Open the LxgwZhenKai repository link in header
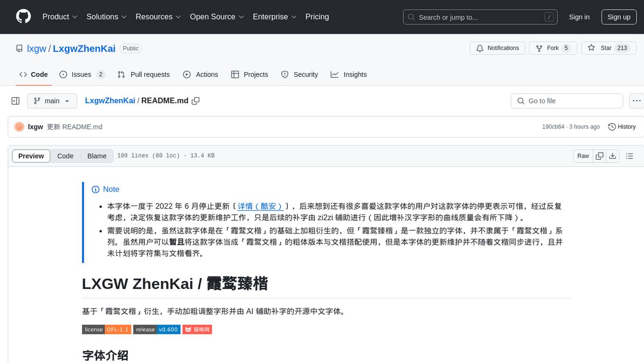Screen dimensions: 644x362 point(84,48)
